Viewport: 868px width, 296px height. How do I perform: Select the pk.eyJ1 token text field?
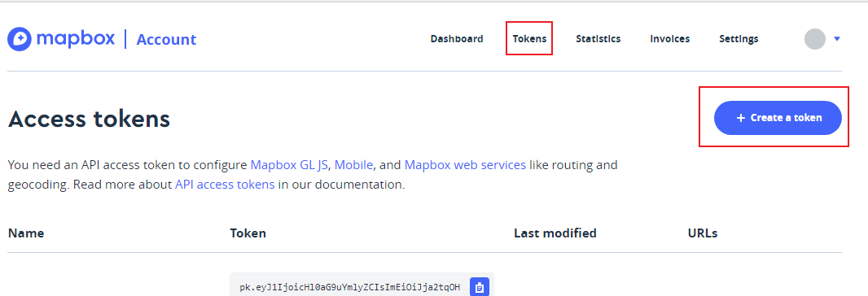pyautogui.click(x=350, y=287)
